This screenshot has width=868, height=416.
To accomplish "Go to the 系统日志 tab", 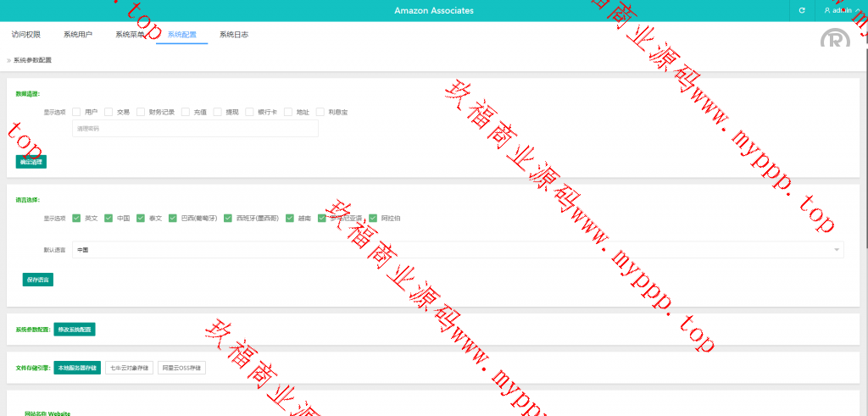I will click(233, 35).
